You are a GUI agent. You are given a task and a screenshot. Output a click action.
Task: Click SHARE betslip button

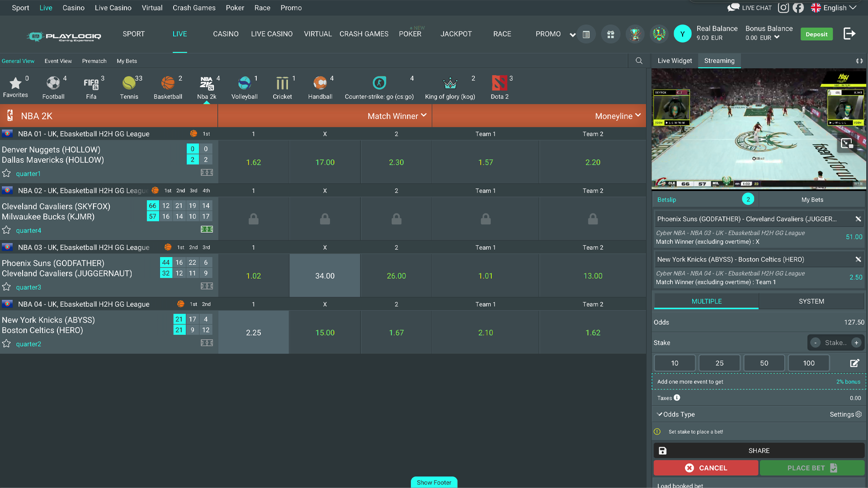click(759, 451)
